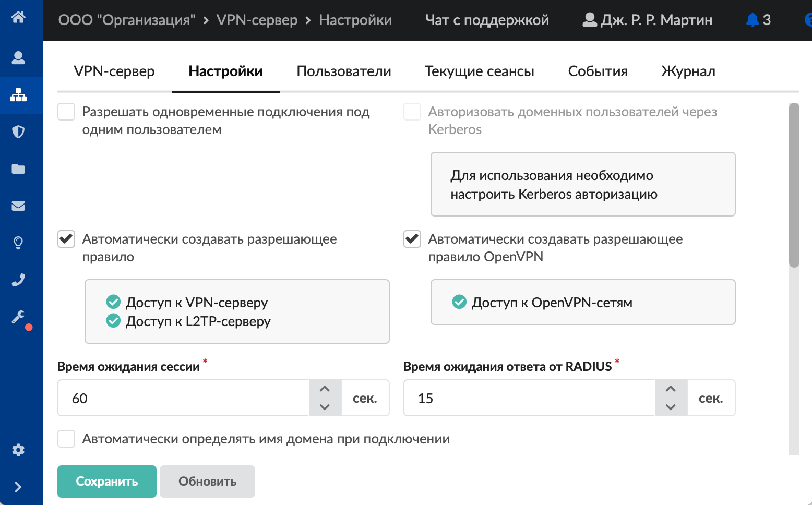812x505 pixels.
Task: Switch to the Пользователи tab
Action: 343,71
